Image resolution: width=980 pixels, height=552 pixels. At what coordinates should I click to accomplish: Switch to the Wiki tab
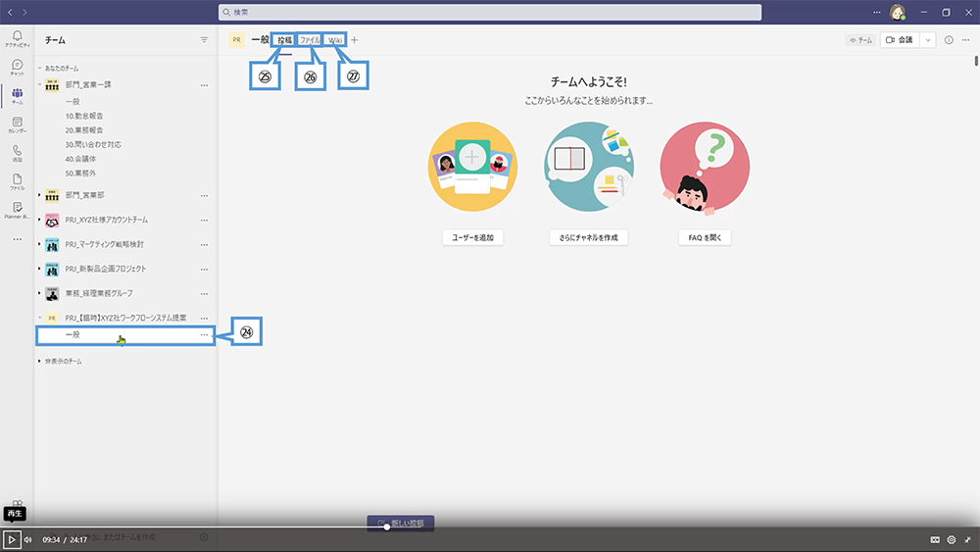(x=335, y=40)
